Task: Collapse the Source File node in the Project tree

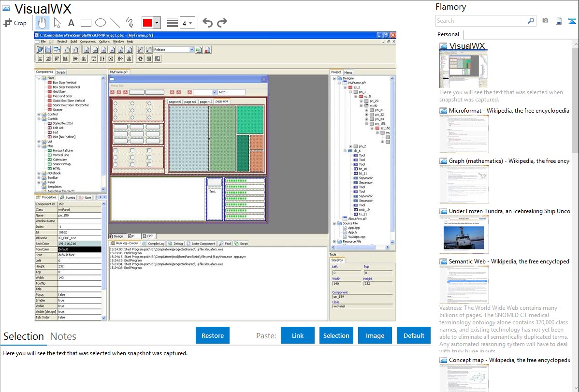Action: (x=334, y=223)
